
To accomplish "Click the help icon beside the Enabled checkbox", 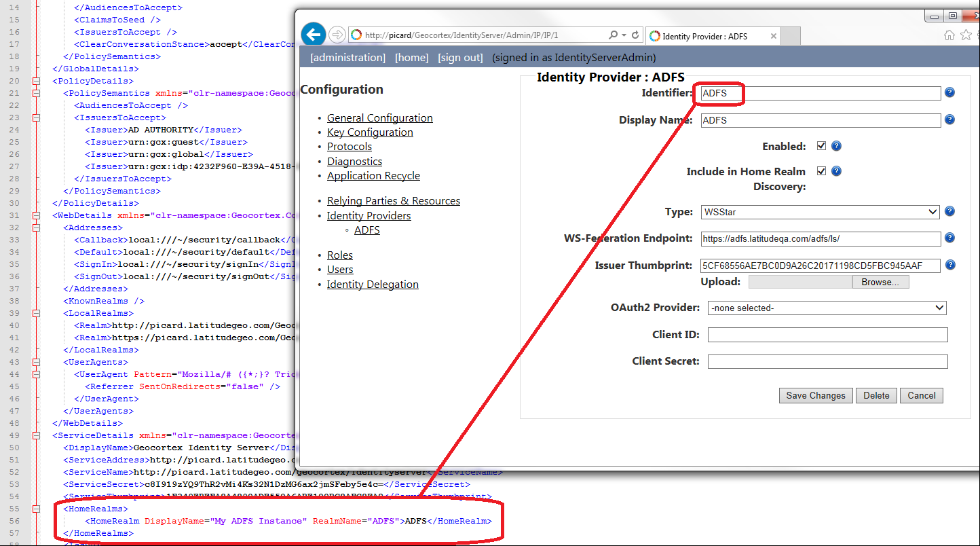I will pos(836,146).
